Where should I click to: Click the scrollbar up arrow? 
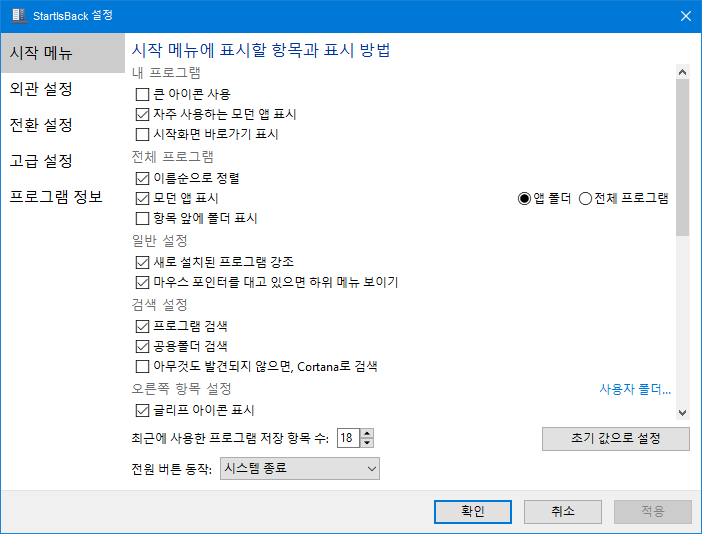pos(682,72)
